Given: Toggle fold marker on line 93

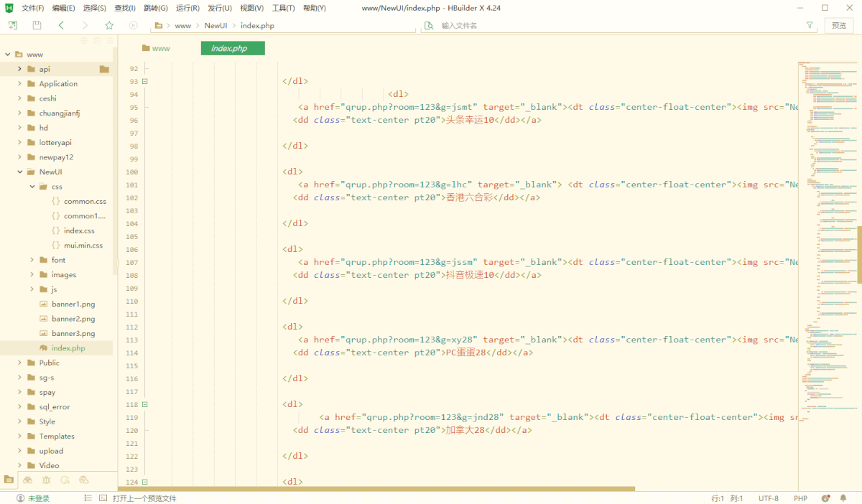Looking at the screenshot, I should (144, 81).
